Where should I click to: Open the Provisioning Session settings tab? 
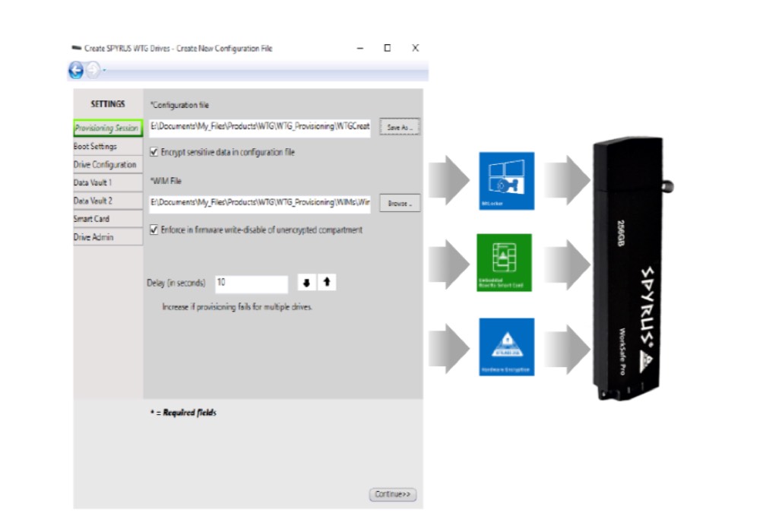[x=108, y=128]
